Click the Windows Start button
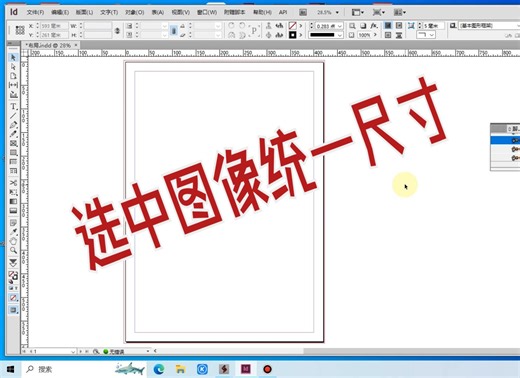Viewport: 520px width, 378px height. click(x=10, y=369)
